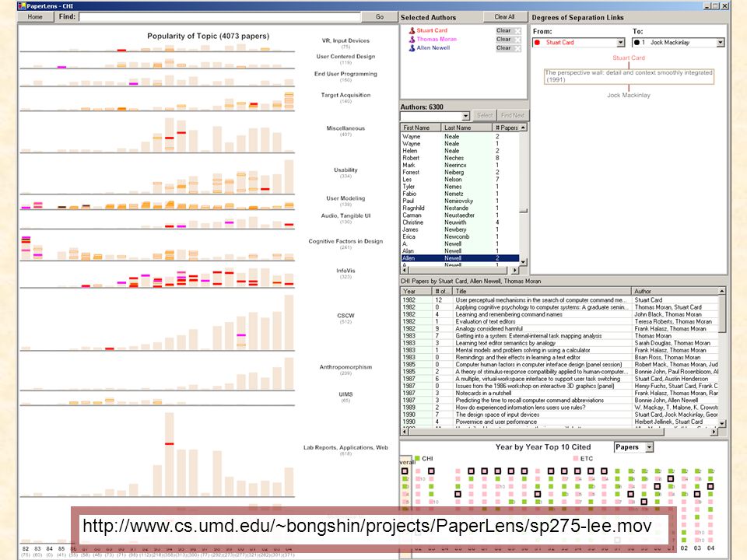Click the Home button
This screenshot has width=747, height=560.
(35, 16)
